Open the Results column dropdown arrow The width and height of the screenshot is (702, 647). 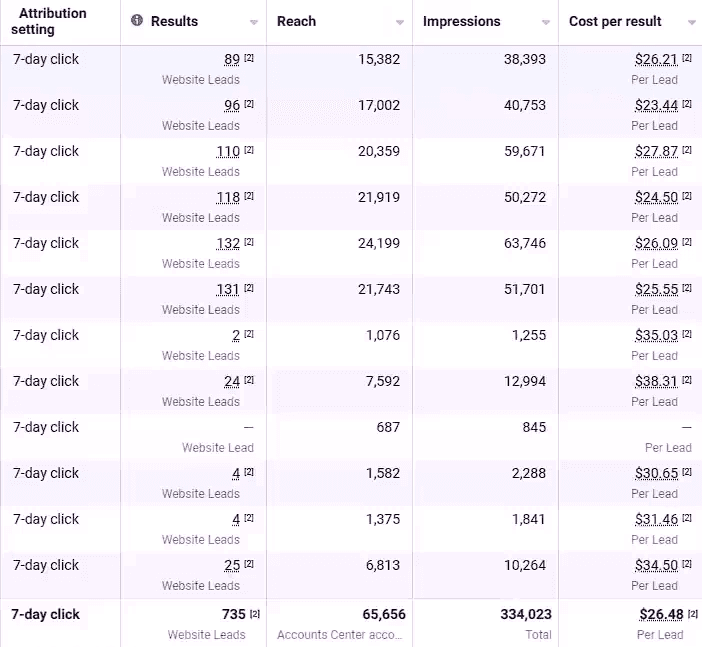254,22
